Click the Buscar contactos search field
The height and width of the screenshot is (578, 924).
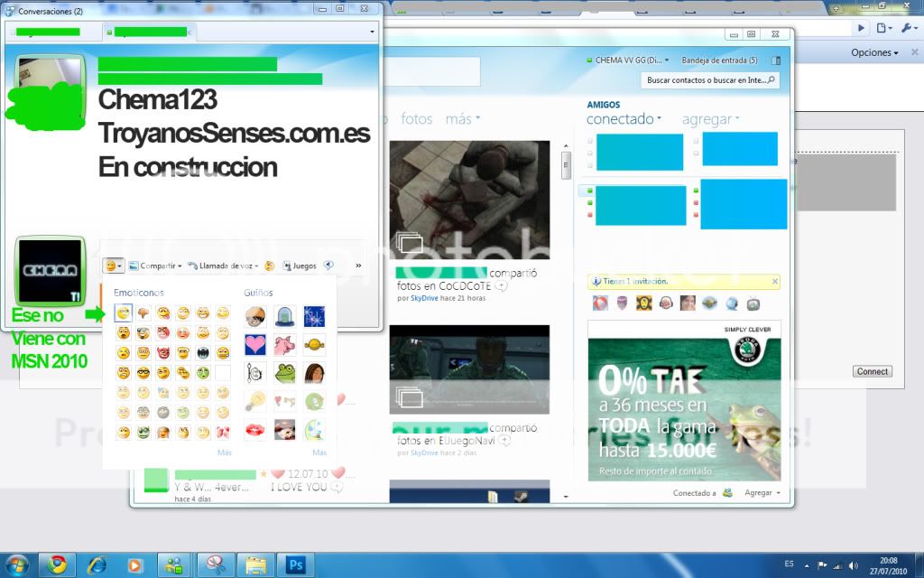[709, 80]
